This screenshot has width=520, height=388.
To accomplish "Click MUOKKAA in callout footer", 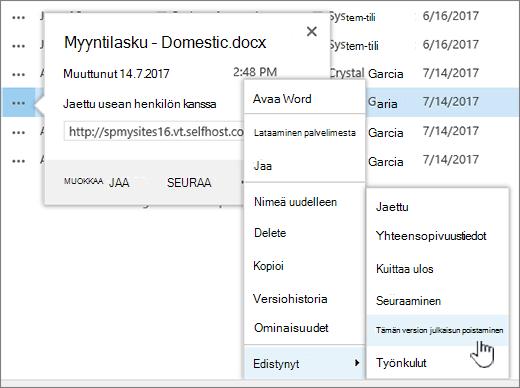I will (x=83, y=181).
